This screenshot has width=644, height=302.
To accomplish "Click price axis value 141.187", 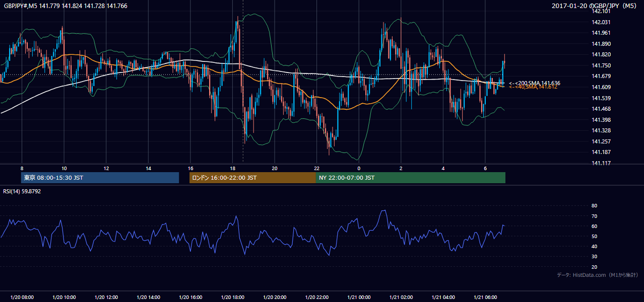I will pyautogui.click(x=601, y=152).
